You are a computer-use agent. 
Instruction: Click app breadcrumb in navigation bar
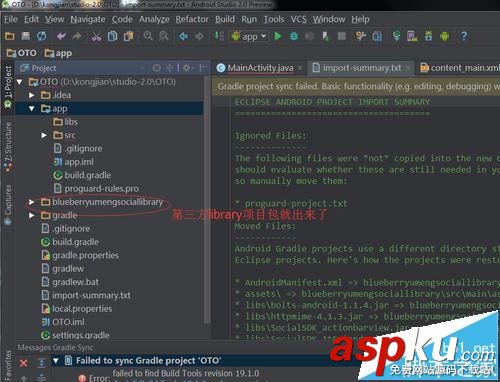click(x=58, y=53)
